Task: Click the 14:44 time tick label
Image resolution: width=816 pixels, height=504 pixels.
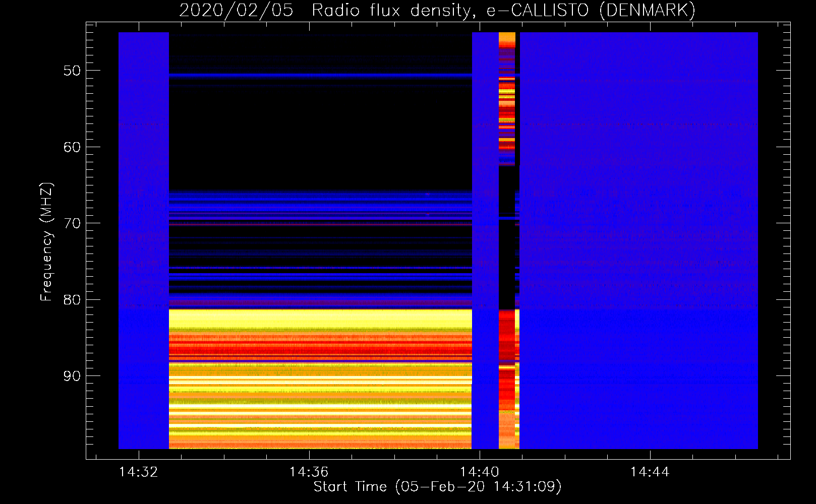Action: [650, 472]
